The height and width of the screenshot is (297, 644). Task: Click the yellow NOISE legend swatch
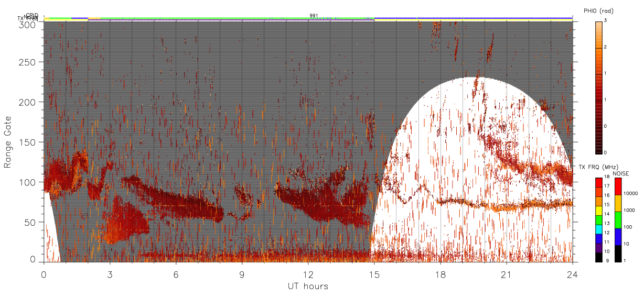pyautogui.click(x=618, y=203)
